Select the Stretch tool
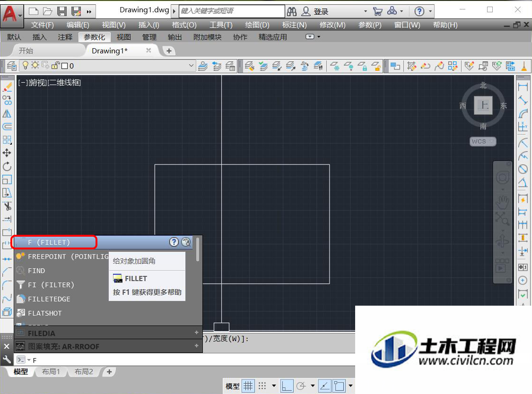Screen dimensions: 532x394 tap(7, 193)
